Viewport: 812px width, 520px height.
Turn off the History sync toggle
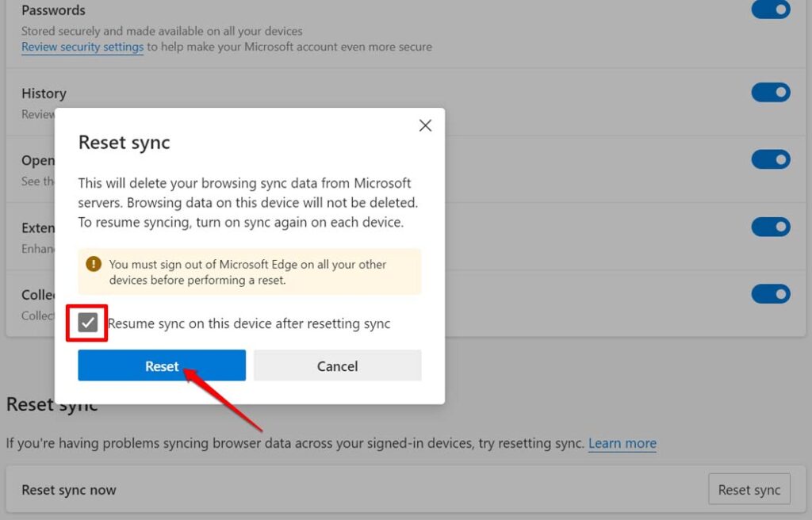770,92
